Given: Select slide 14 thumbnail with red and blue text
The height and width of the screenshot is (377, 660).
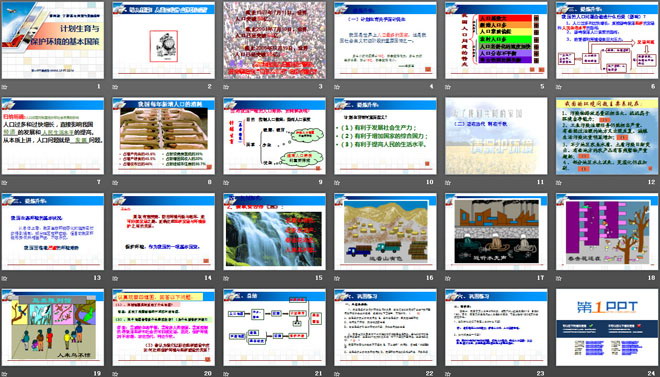Looking at the screenshot, I should 164,231.
